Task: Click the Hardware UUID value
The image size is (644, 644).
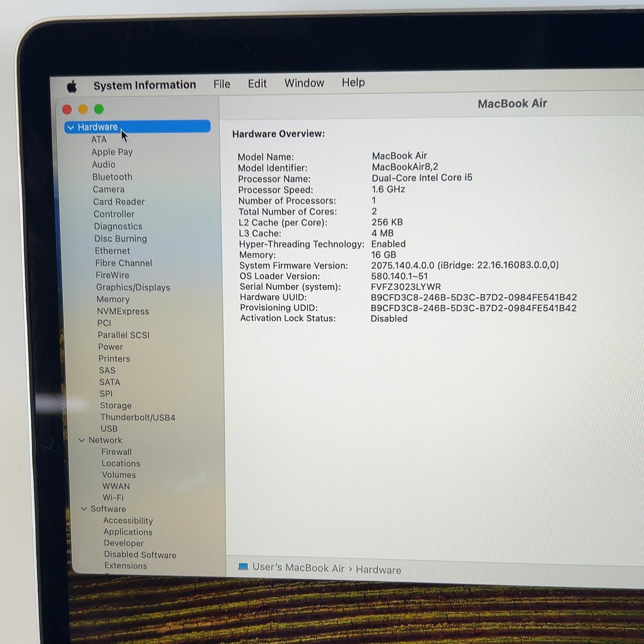Action: pos(474,298)
